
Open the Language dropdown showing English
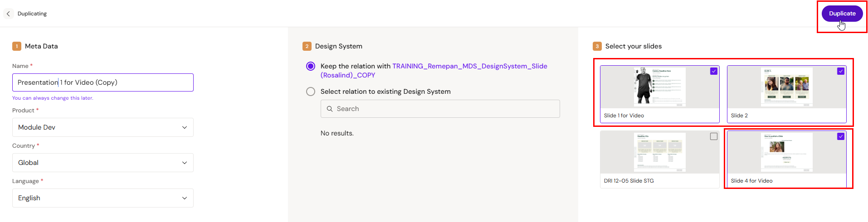pyautogui.click(x=103, y=198)
